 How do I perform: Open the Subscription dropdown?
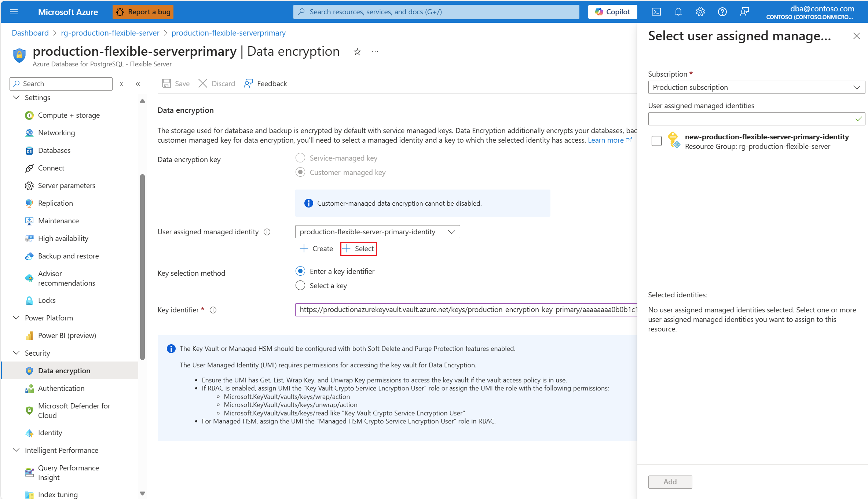pyautogui.click(x=756, y=87)
